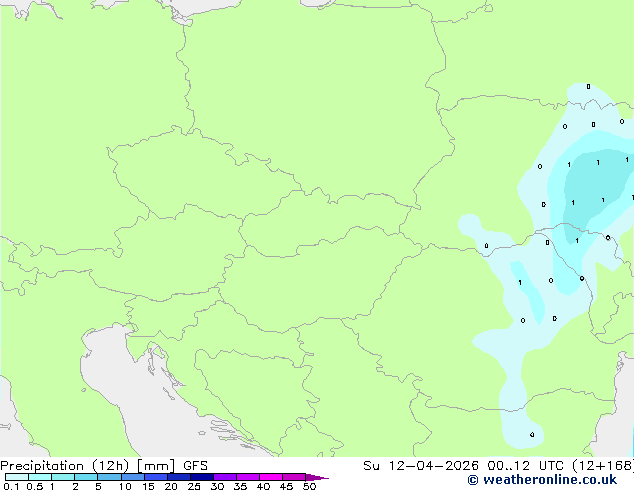Select the legend label 25

click(x=194, y=486)
